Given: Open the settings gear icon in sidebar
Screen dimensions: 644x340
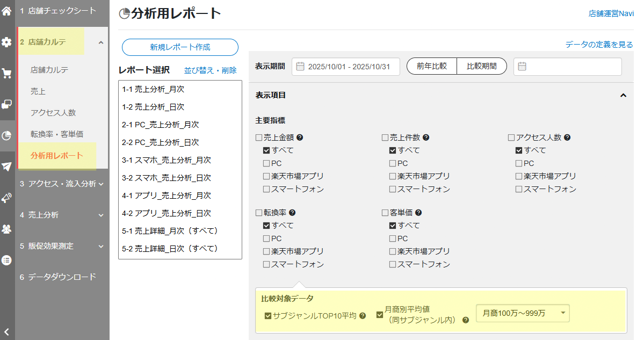Looking at the screenshot, I should [6, 42].
